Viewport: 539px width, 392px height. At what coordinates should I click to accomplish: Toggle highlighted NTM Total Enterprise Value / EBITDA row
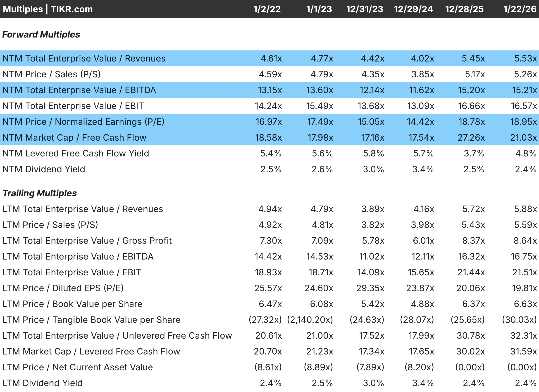pyautogui.click(x=79, y=90)
